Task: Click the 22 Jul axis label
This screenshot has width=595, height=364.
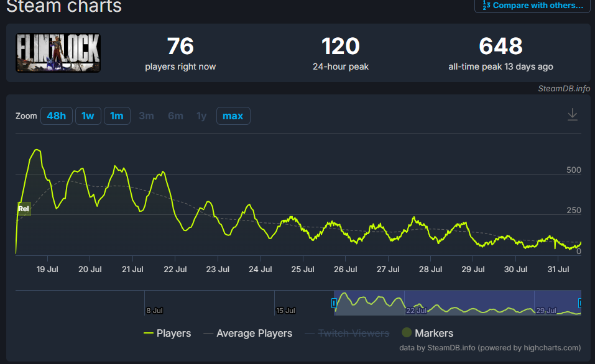Action: [175, 269]
